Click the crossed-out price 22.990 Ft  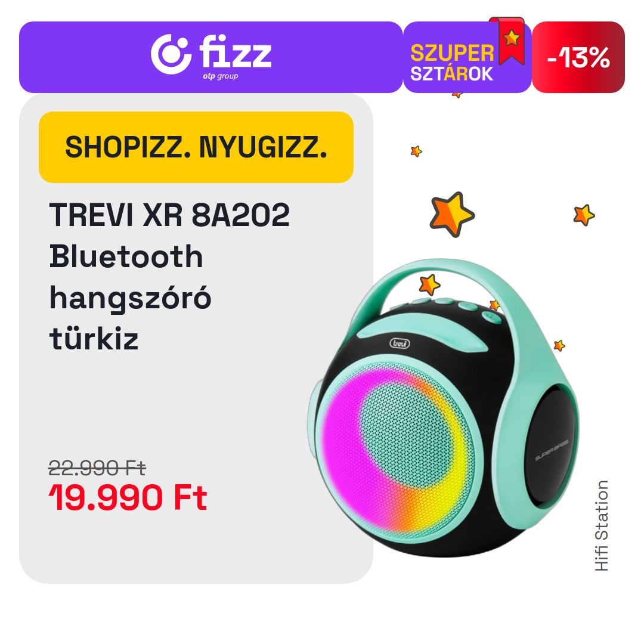97,468
